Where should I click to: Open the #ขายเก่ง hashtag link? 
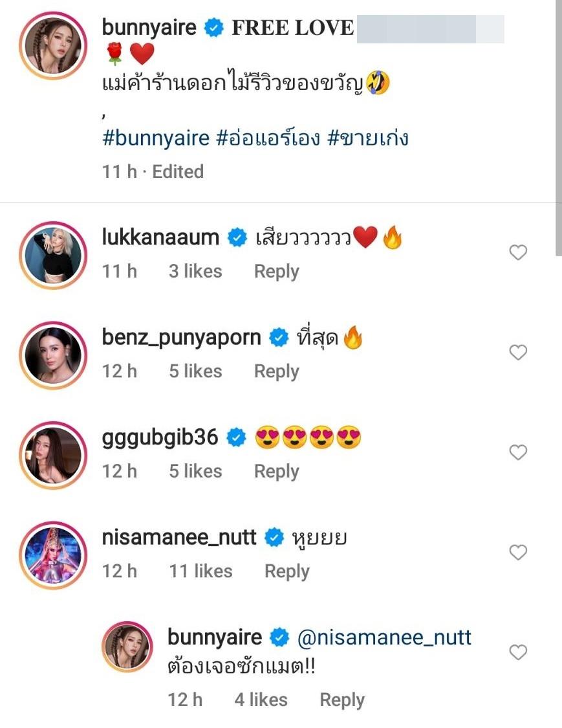click(x=368, y=138)
